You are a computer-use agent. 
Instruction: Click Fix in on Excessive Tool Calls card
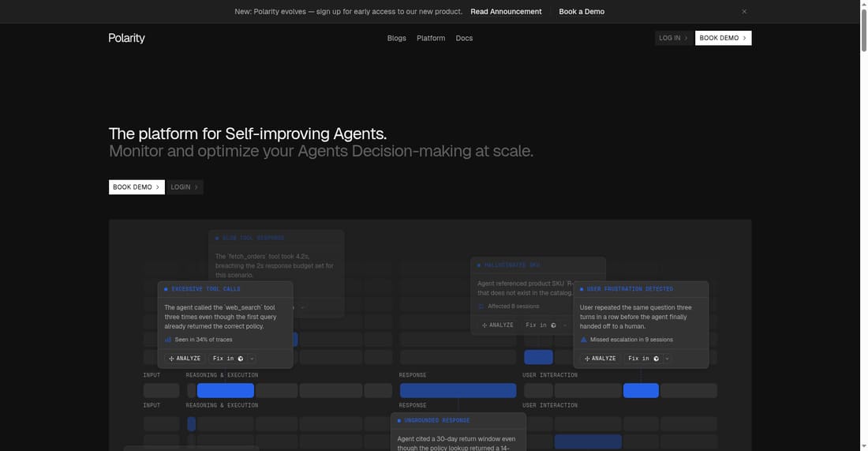click(227, 359)
